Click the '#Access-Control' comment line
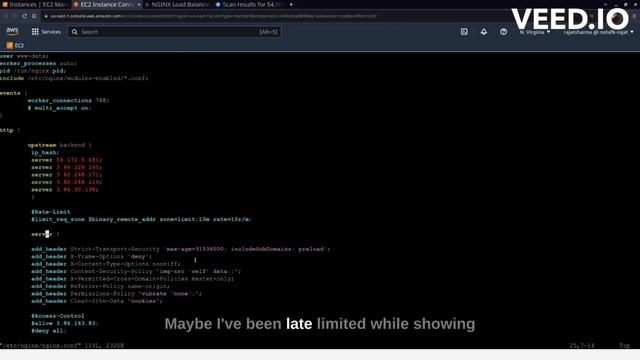The width and height of the screenshot is (640, 360). point(58,316)
